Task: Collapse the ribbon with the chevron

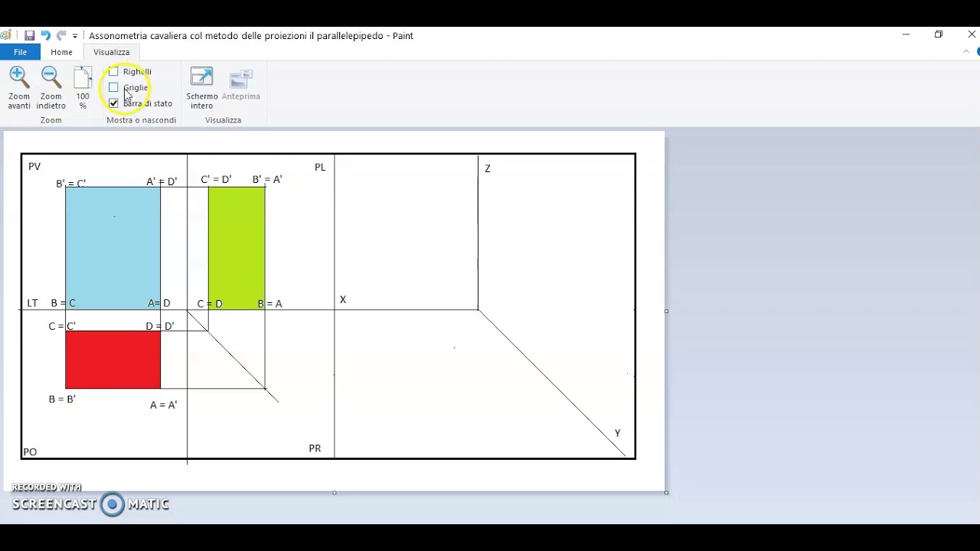Action: tap(966, 52)
